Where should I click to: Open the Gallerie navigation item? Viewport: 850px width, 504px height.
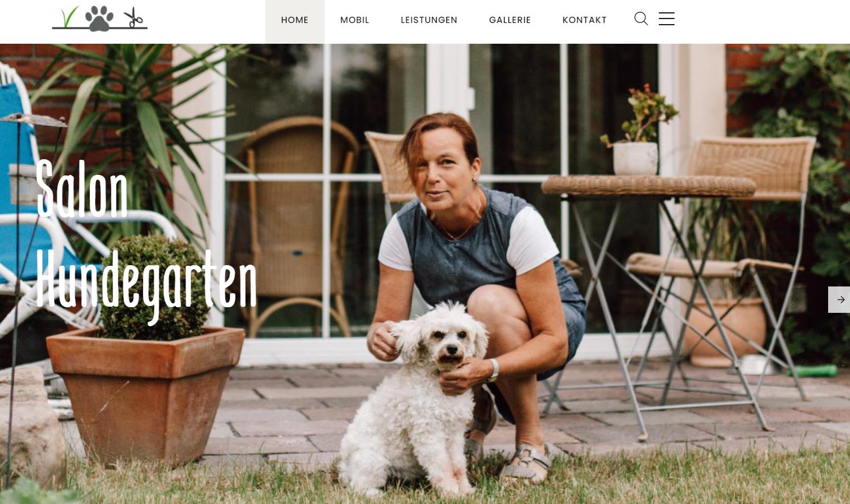point(510,20)
